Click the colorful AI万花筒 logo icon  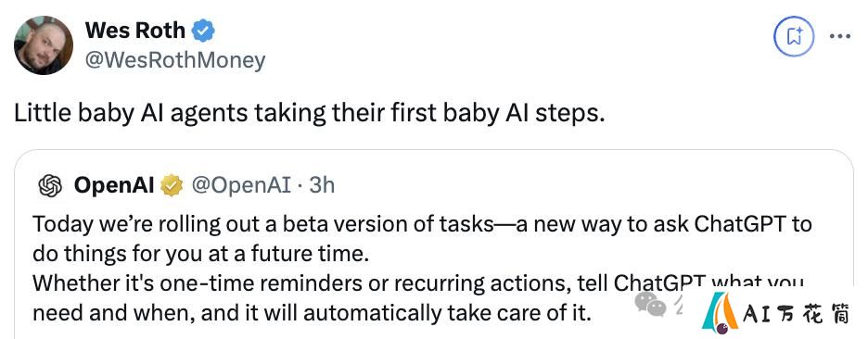coord(720,314)
